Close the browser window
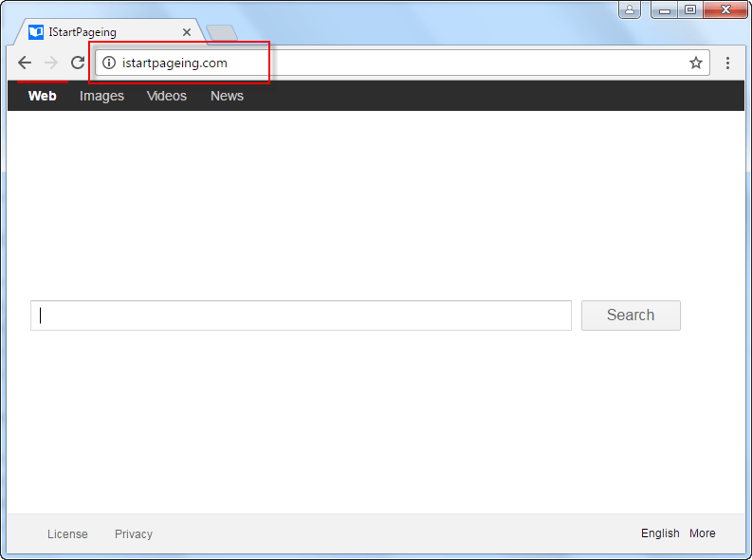Viewport: 752px width, 560px height. pyautogui.click(x=725, y=9)
